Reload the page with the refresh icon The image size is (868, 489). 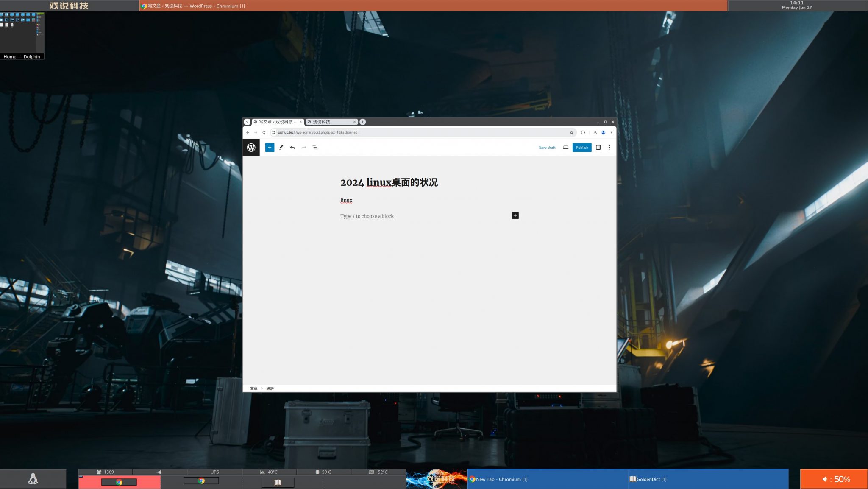(x=264, y=132)
